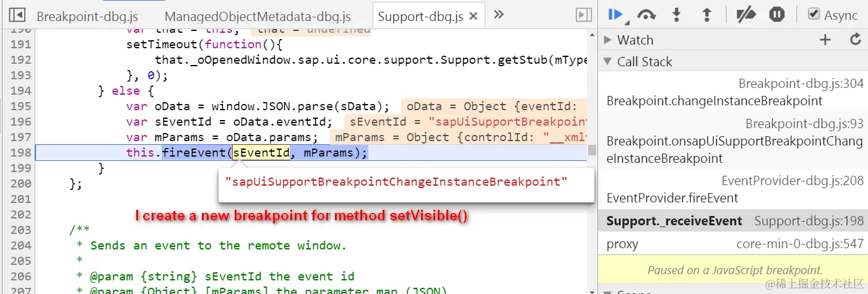Open the EventProvider-dbg.js:208 source link

click(793, 181)
